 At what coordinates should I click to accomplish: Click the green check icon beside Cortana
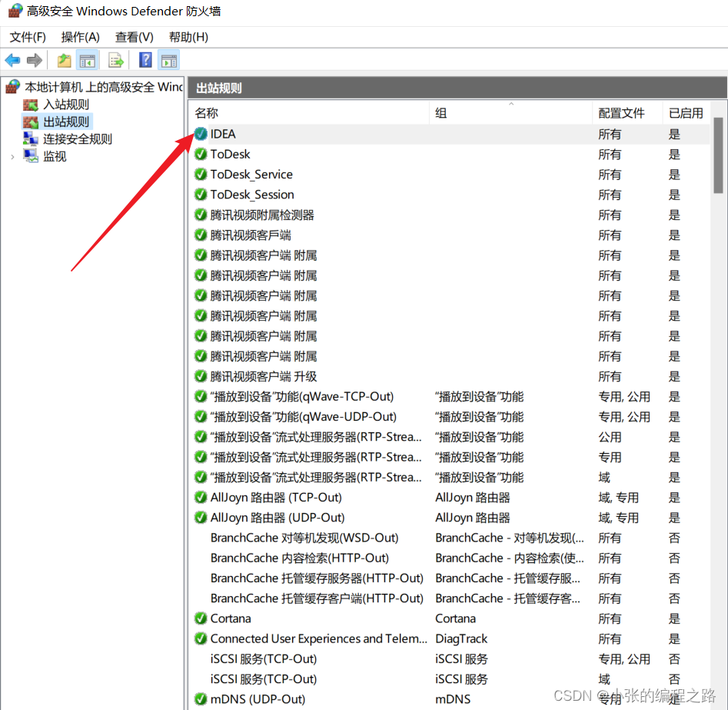(x=201, y=618)
